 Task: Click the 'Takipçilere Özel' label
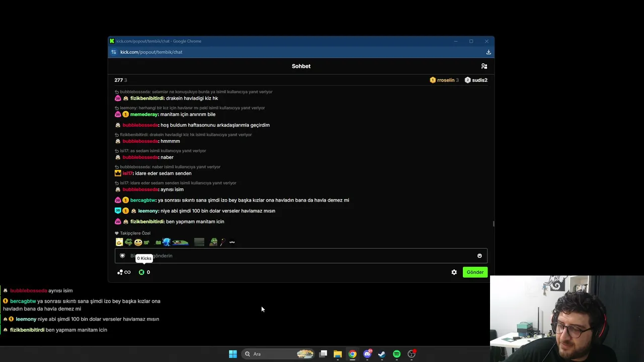[x=135, y=233]
